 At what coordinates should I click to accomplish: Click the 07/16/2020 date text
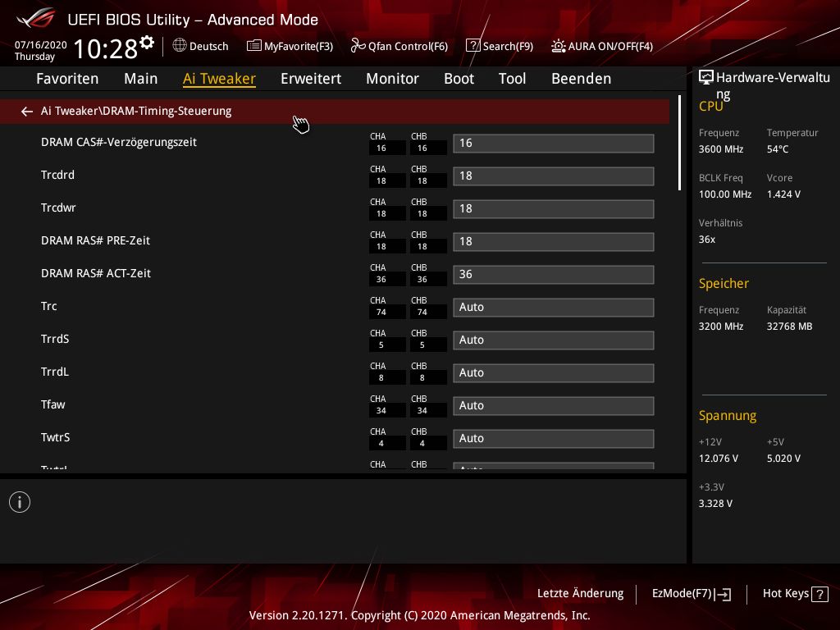pos(41,45)
